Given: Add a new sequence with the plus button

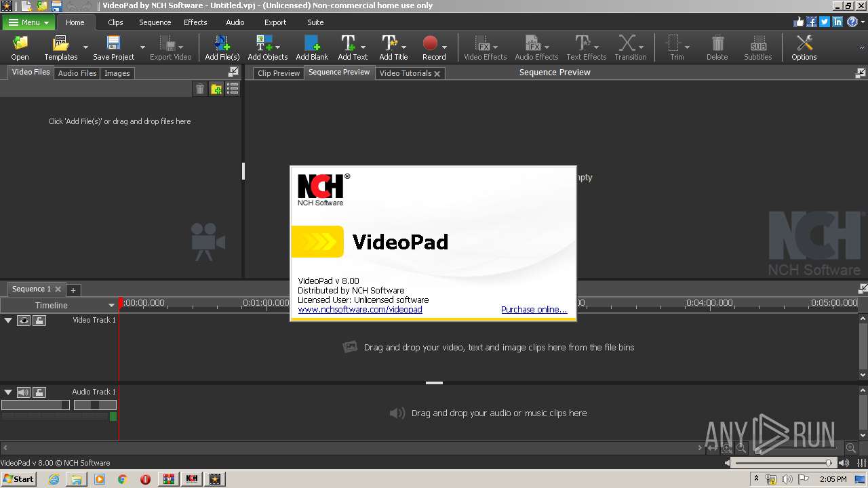Looking at the screenshot, I should click(73, 290).
